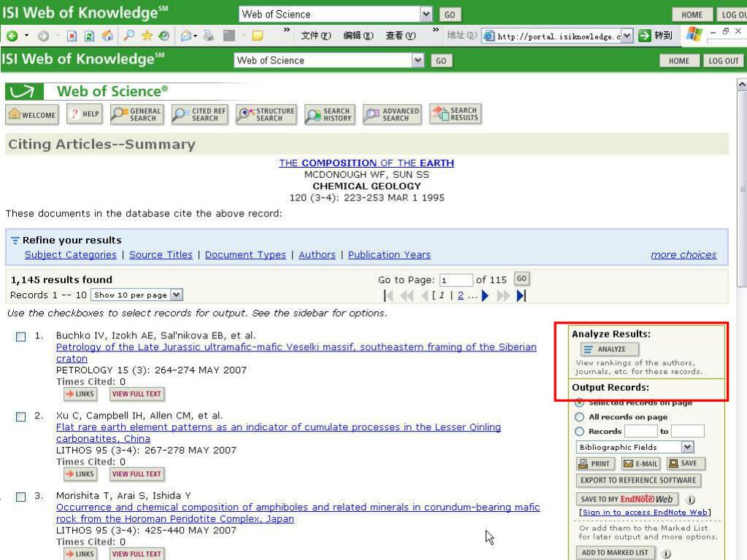Open the Welcome page button
Screen dimensions: 747x560
coord(32,114)
